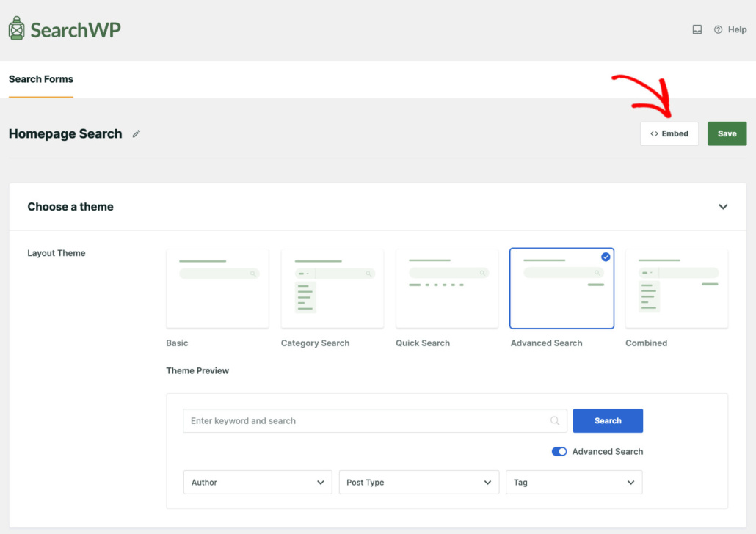This screenshot has width=756, height=534.
Task: Toggle the Advanced Search switch off
Action: click(x=559, y=452)
